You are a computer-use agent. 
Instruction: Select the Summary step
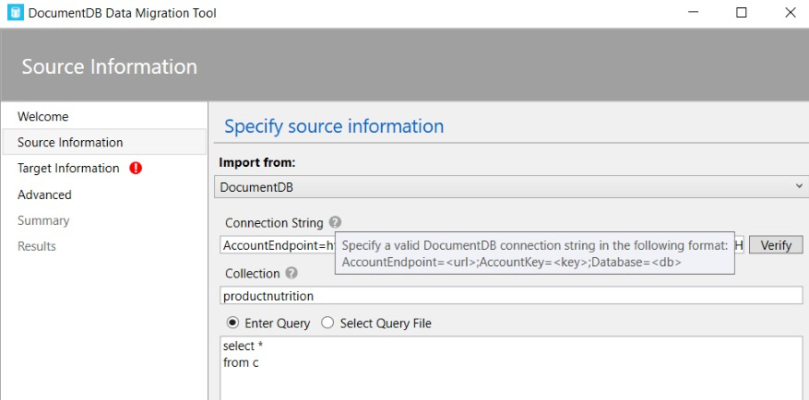tap(43, 221)
